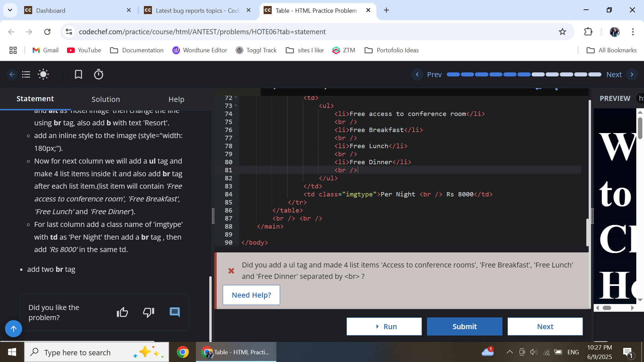This screenshot has height=362, width=644.
Task: Switch to the Help tab
Action: 176,99
